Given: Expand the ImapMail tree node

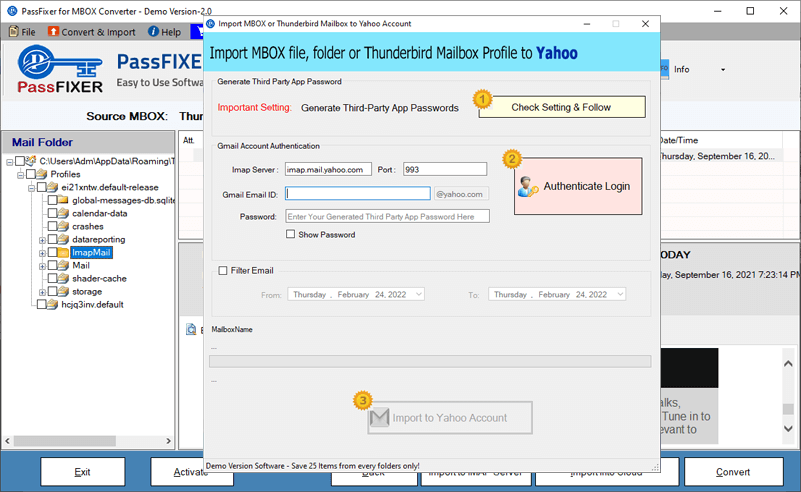Looking at the screenshot, I should (x=42, y=253).
